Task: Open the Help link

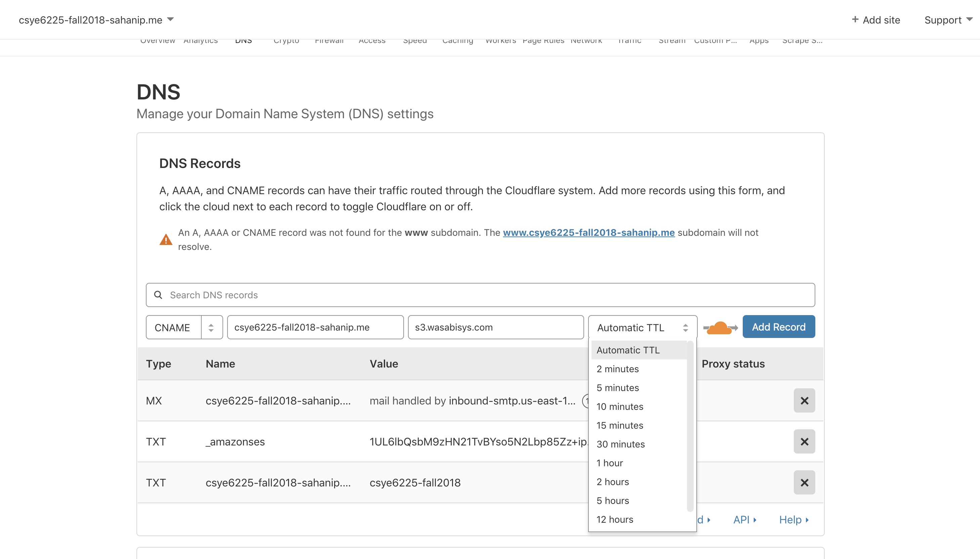Action: (794, 519)
